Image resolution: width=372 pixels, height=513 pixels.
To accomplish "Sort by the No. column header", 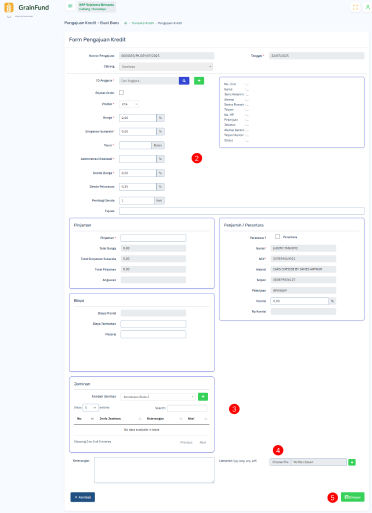I will click(x=85, y=418).
